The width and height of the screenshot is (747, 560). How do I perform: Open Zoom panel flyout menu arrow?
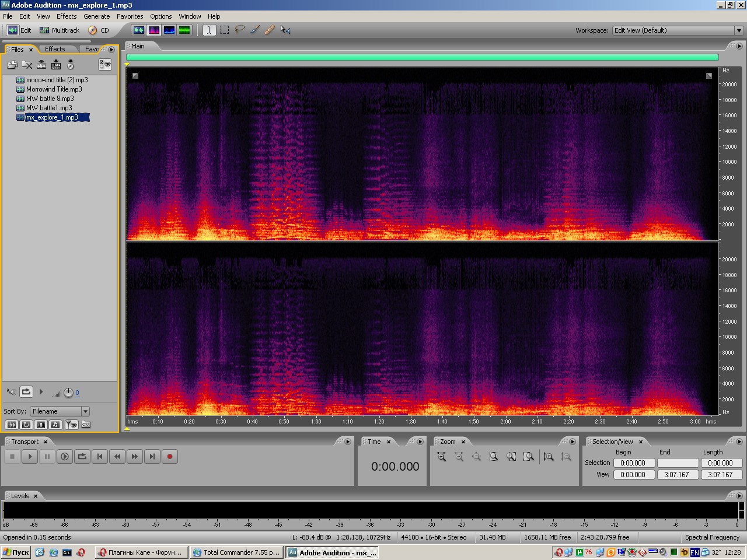tap(573, 442)
